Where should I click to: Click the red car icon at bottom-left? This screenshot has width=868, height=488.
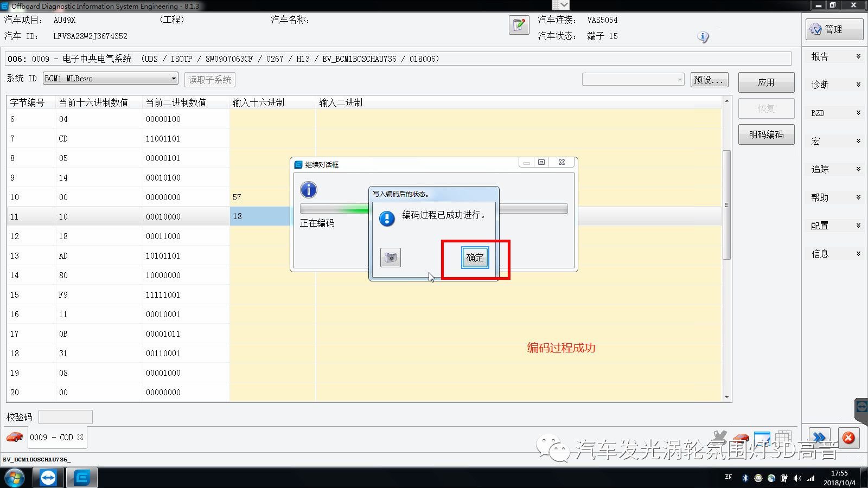pyautogui.click(x=15, y=437)
